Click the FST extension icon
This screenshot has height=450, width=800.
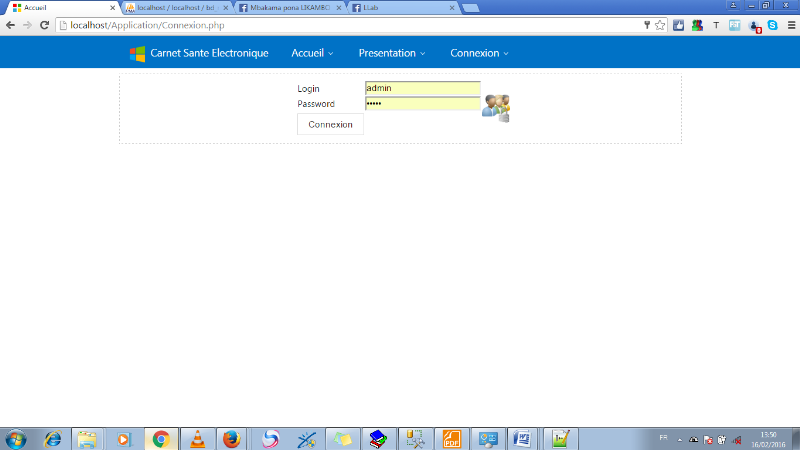(x=735, y=25)
